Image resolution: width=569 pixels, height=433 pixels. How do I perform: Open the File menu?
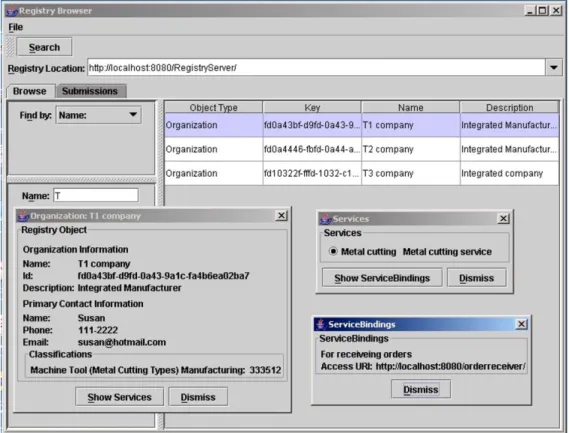click(16, 27)
